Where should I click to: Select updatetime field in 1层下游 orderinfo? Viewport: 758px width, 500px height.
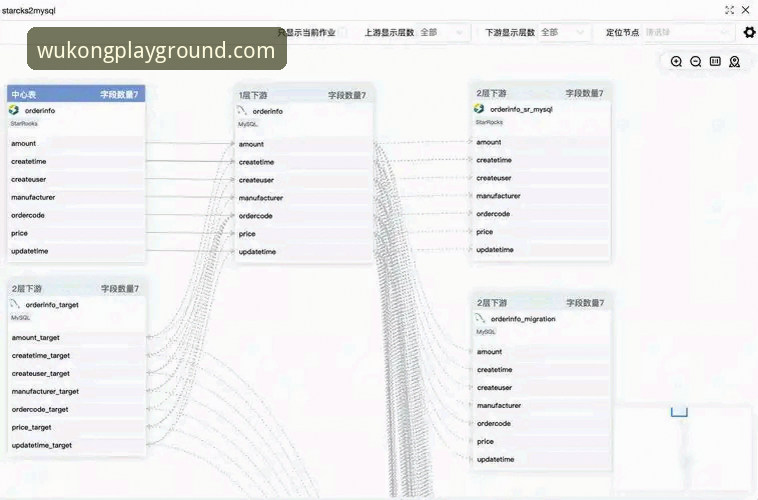coord(304,251)
